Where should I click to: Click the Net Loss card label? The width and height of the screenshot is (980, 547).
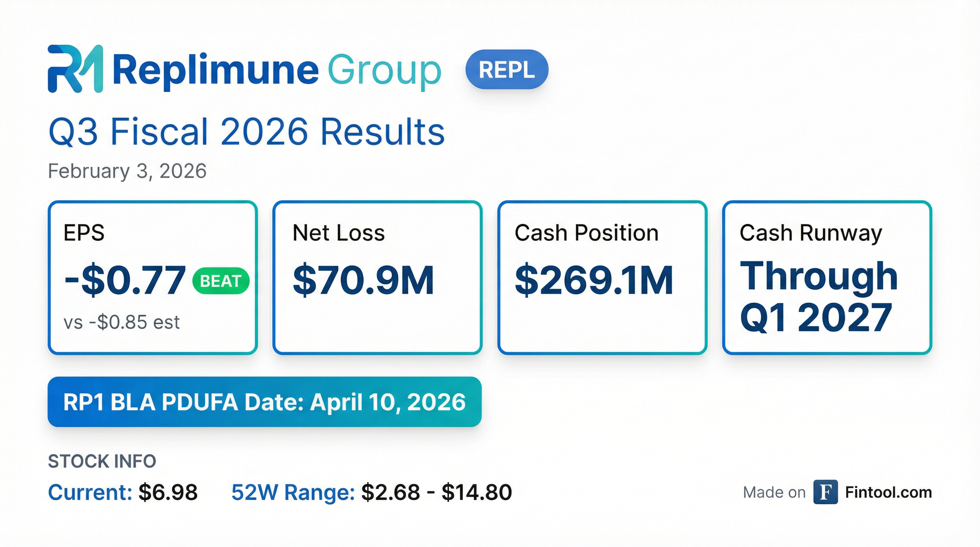coord(338,233)
